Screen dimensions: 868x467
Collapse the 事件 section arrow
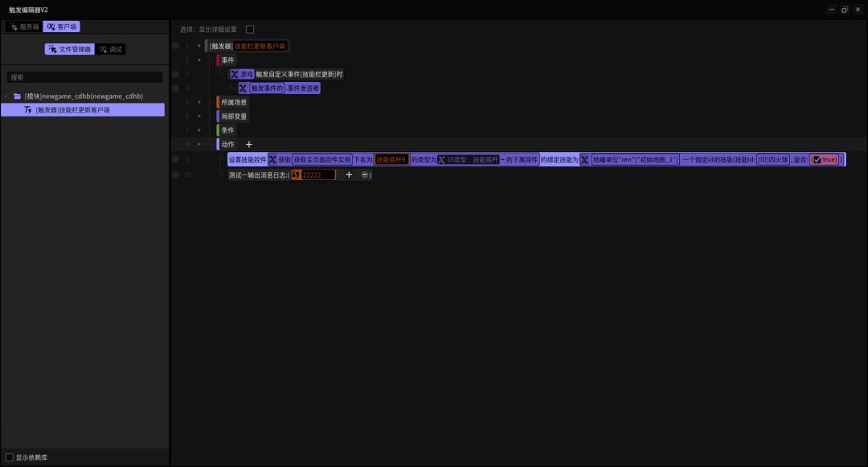coord(199,60)
